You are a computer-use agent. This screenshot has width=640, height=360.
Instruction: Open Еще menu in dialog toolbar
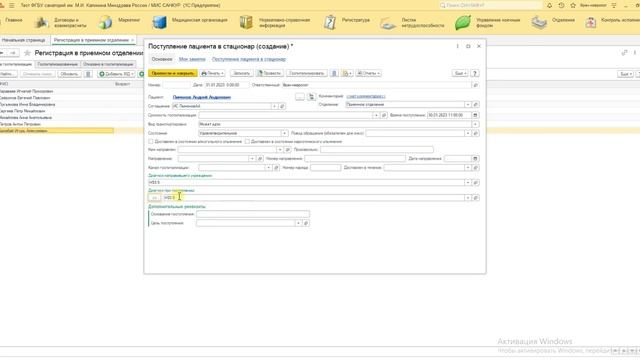pyautogui.click(x=460, y=73)
